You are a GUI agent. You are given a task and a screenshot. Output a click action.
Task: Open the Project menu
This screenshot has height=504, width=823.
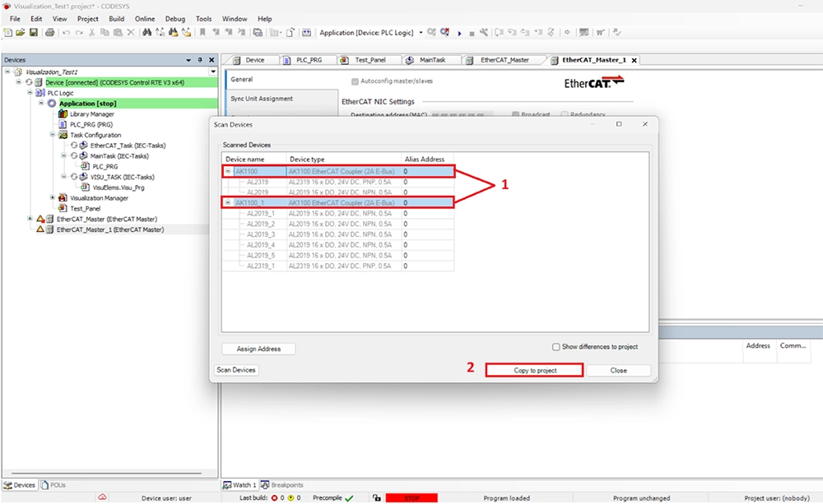click(88, 18)
